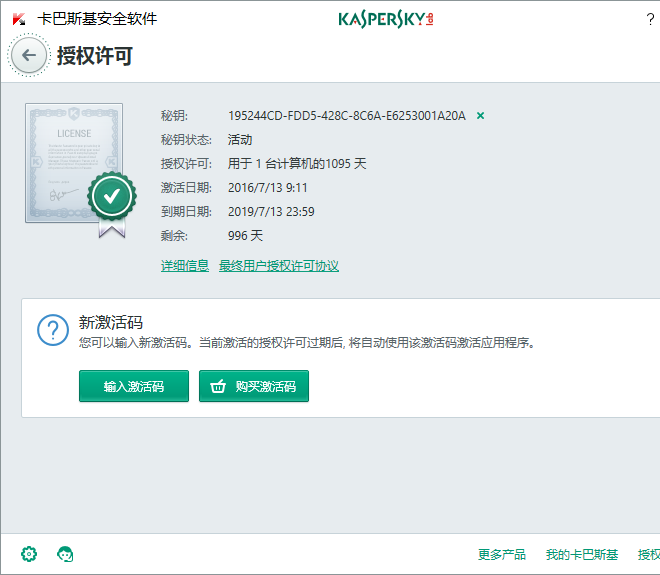Click the blue question mark icon beside 新激活码
660x575 pixels.
coord(53,330)
